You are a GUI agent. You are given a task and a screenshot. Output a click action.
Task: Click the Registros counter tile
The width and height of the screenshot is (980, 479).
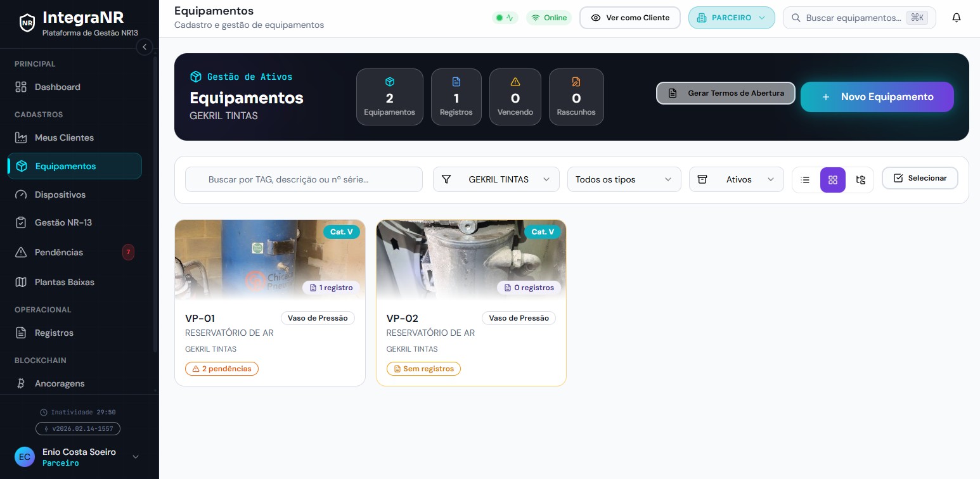click(456, 97)
